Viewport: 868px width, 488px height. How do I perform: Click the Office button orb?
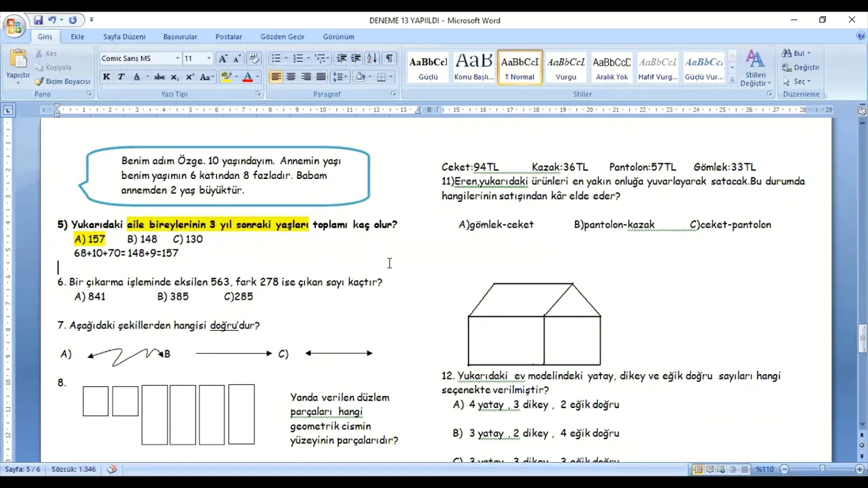click(x=14, y=27)
